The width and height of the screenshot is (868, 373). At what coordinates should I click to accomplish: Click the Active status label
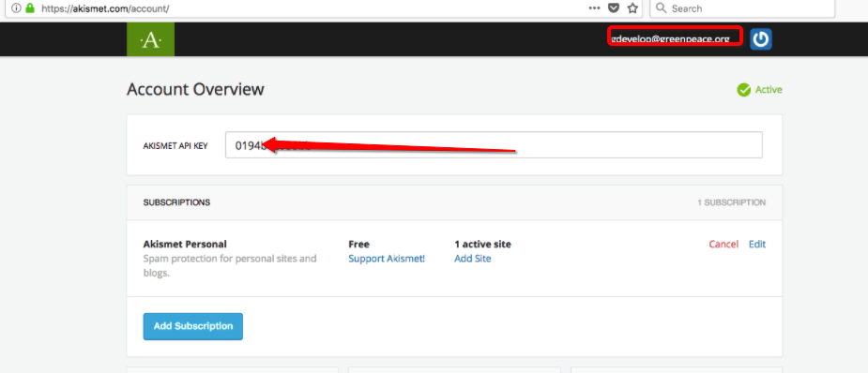point(769,90)
